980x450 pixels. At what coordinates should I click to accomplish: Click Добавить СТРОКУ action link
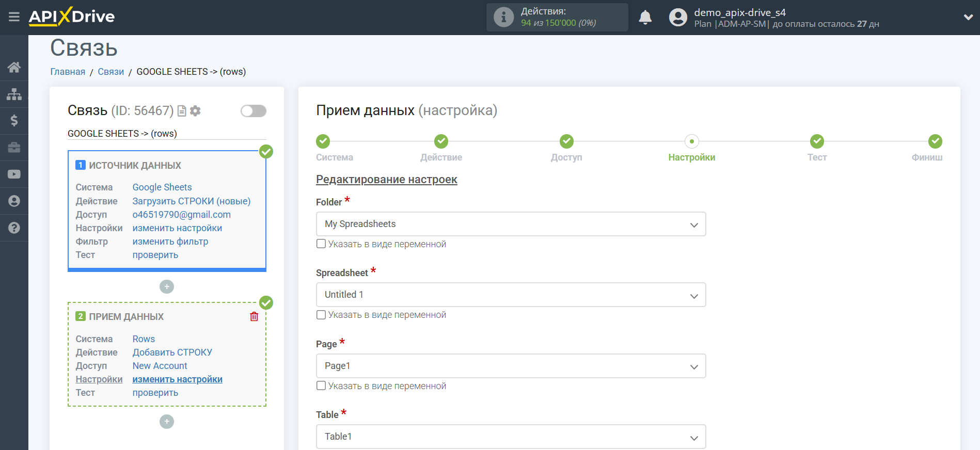172,352
